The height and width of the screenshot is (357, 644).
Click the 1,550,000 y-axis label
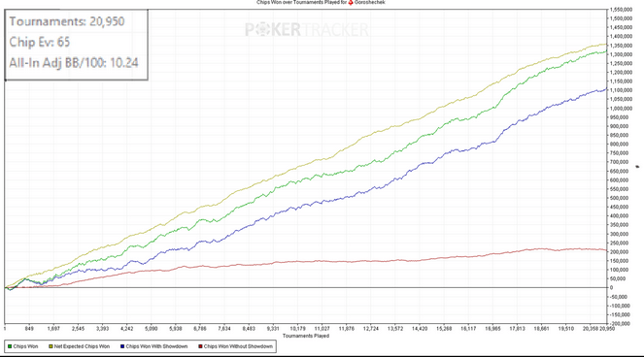tap(621, 10)
